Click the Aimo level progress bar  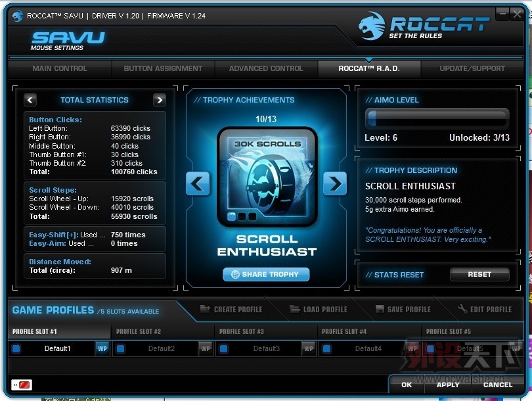click(437, 118)
